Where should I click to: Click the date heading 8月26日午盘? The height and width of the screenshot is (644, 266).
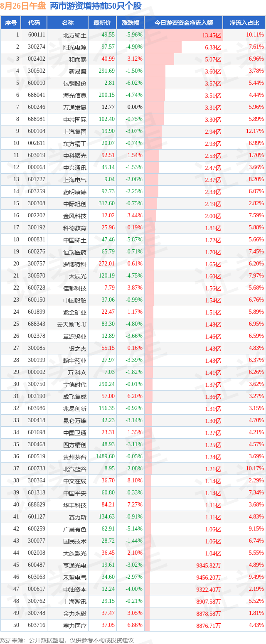(x=23, y=6)
